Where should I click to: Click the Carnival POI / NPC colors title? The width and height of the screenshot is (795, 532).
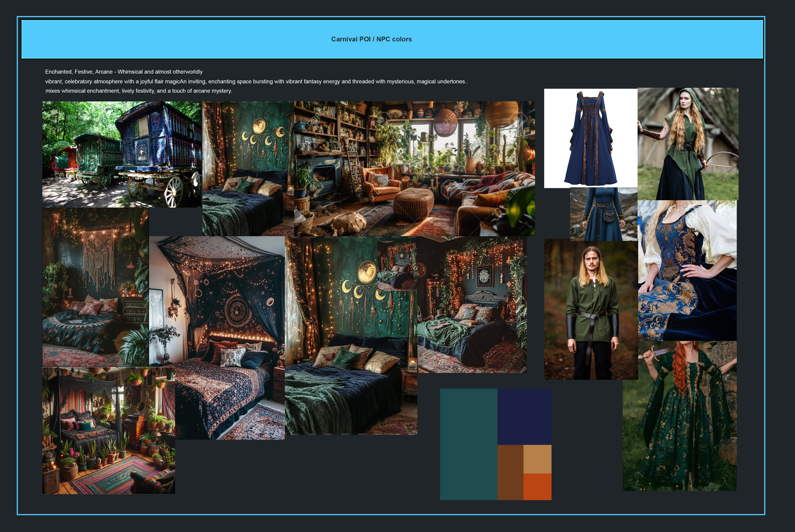pyautogui.click(x=371, y=39)
